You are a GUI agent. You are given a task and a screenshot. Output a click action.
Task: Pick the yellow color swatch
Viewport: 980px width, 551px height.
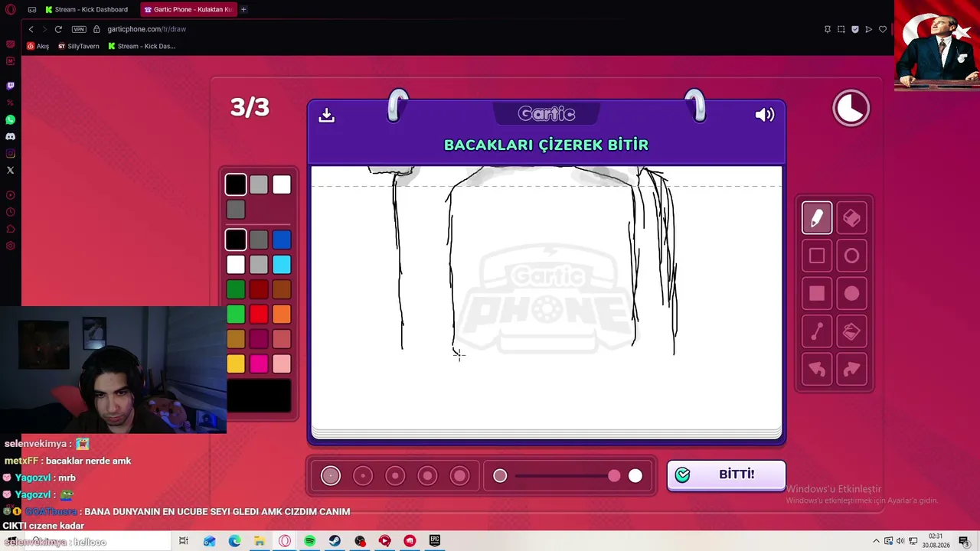[x=236, y=364]
